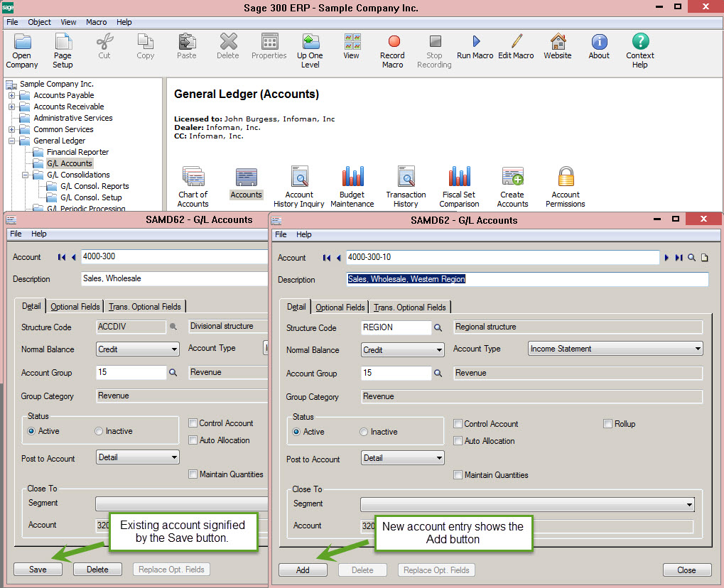
Task: Switch to Trans. Optional Fields tab right window
Action: coord(410,307)
